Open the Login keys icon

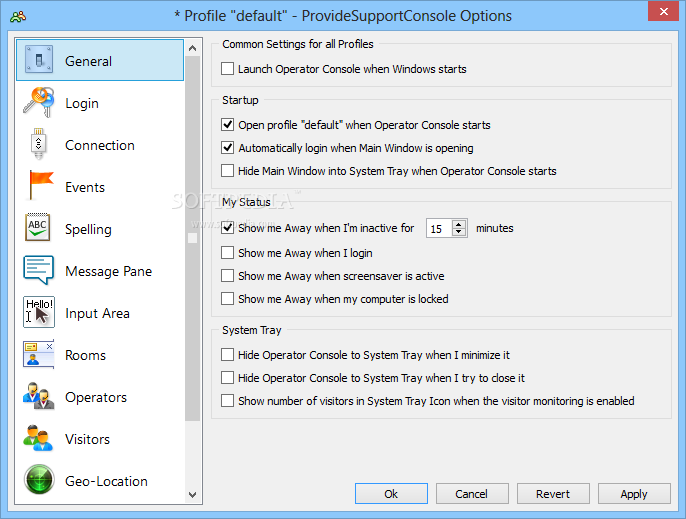(x=38, y=102)
